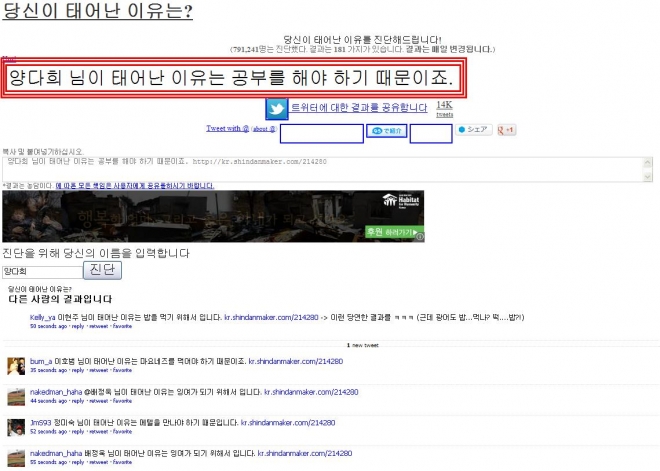
Task: Click the '44 seconds ago' timestamp
Action: pyautogui.click(x=48, y=401)
